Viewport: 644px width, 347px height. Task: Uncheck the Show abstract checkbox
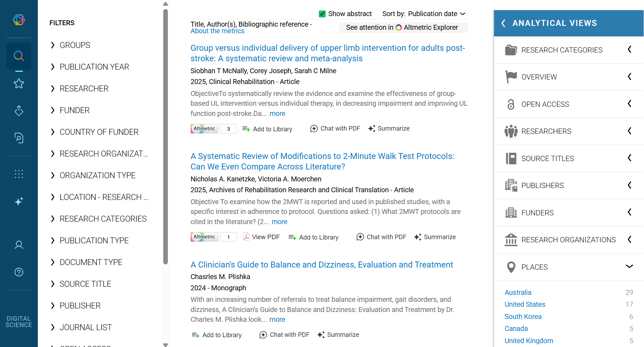pyautogui.click(x=322, y=14)
